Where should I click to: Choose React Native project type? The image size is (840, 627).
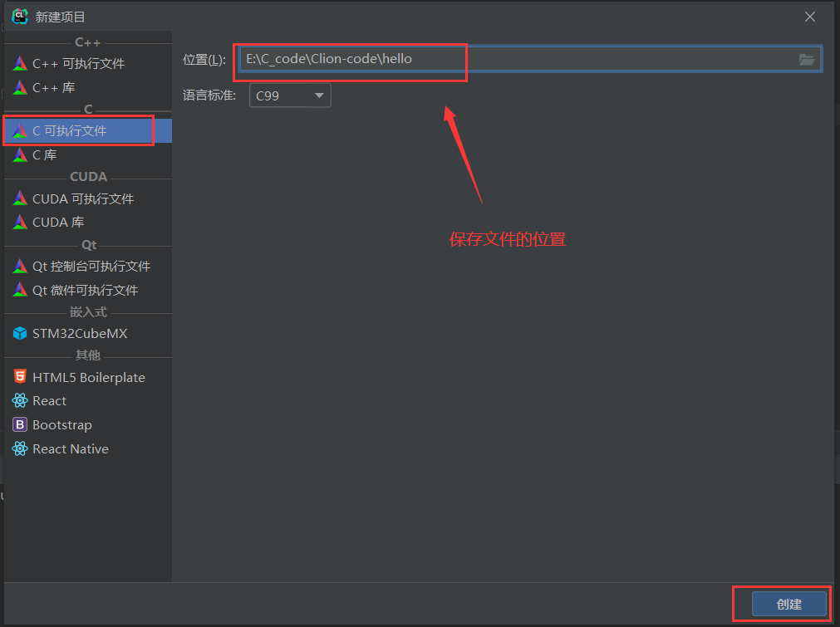pos(88,448)
